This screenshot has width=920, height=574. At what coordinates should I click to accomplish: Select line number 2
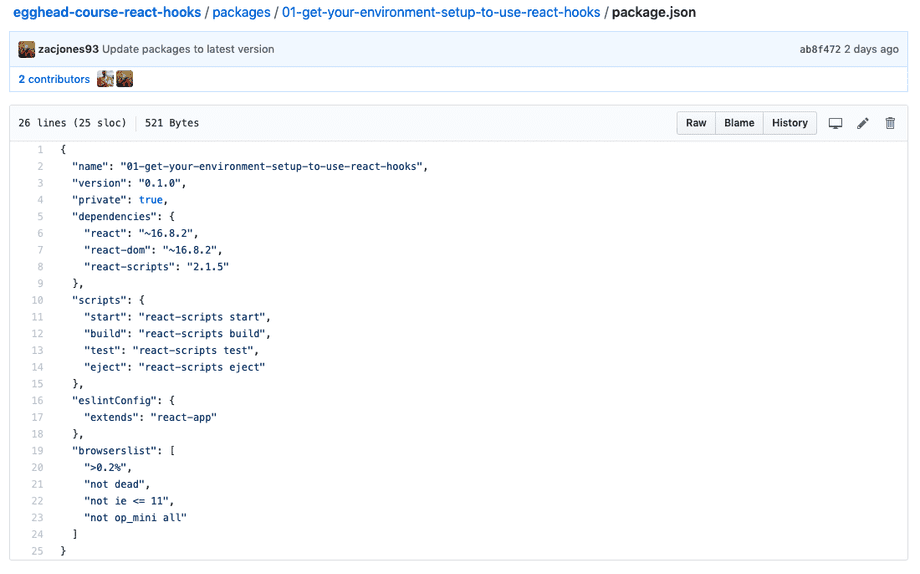coord(40,167)
